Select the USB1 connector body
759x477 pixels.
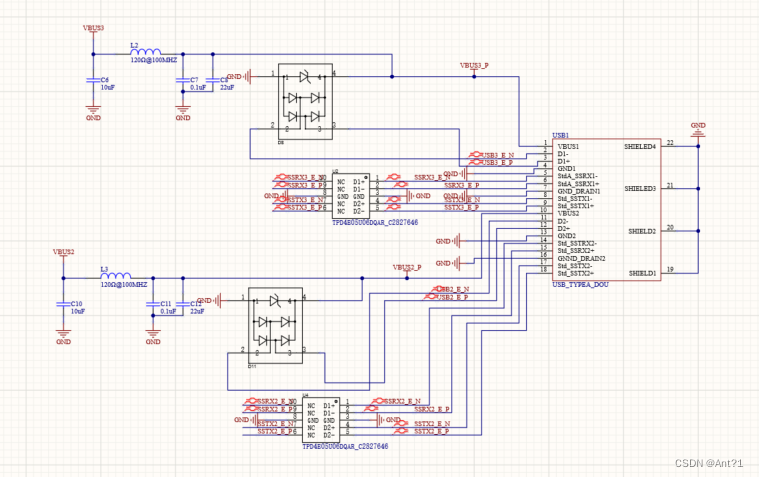(607, 210)
